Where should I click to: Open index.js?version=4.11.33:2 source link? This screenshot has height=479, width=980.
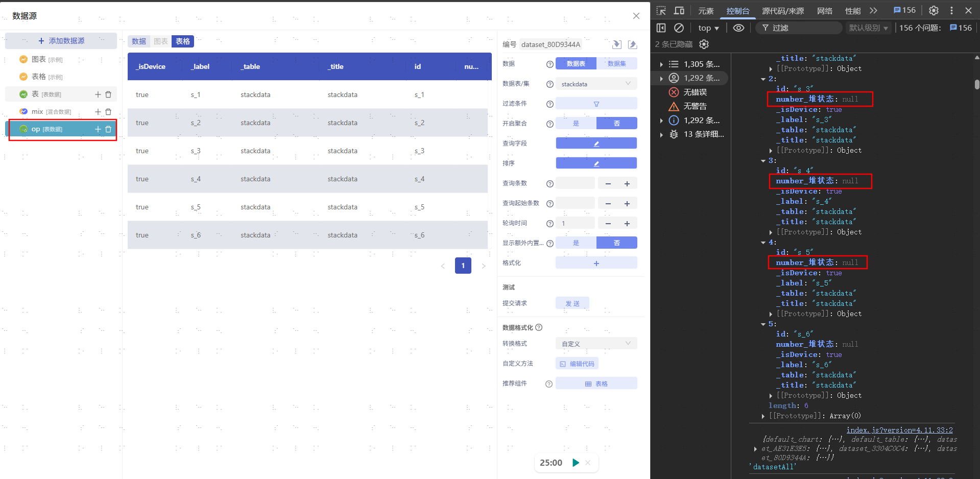click(x=900, y=430)
